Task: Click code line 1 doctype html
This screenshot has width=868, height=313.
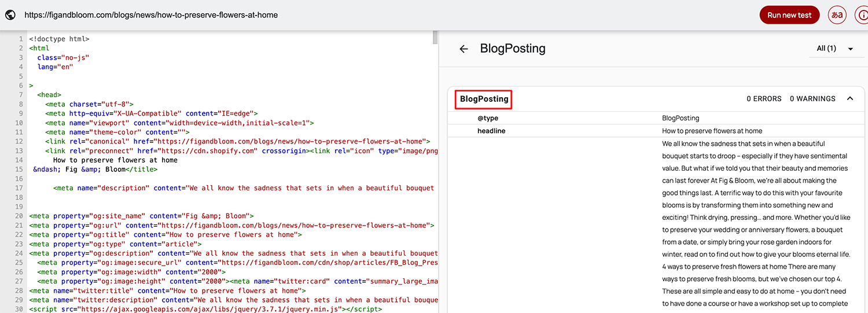Action: click(x=59, y=39)
